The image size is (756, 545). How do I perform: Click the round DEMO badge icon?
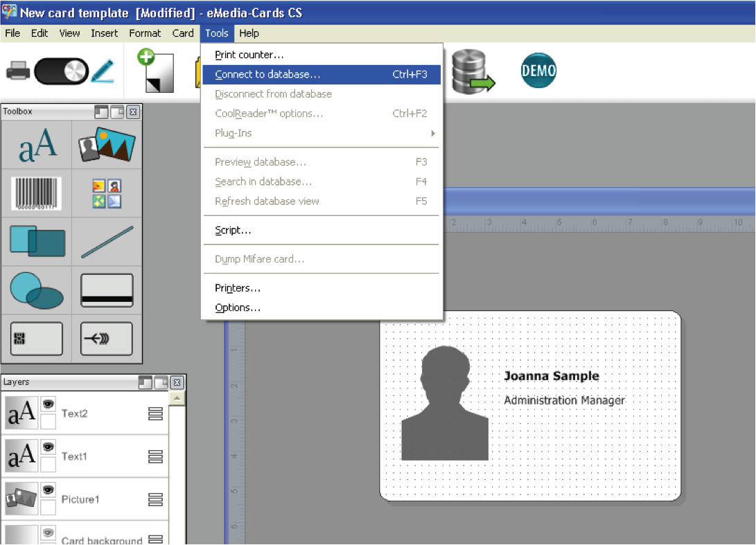pyautogui.click(x=538, y=71)
